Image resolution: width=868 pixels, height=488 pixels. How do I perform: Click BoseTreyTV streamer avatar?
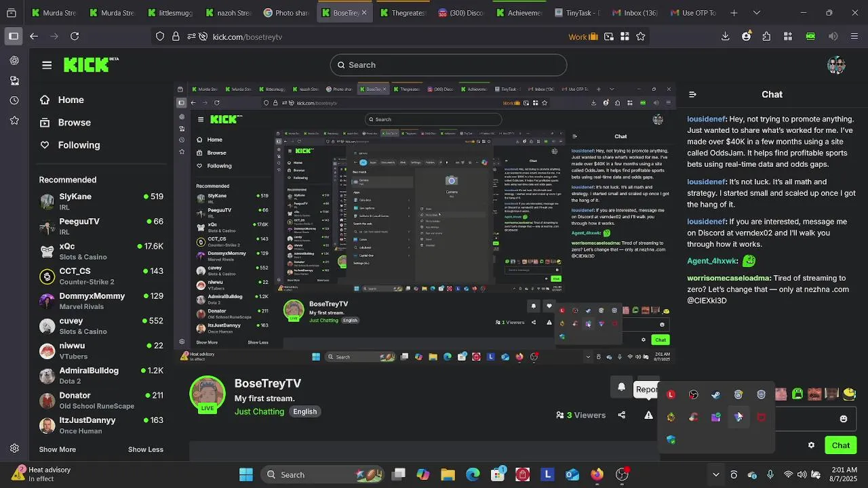(207, 394)
